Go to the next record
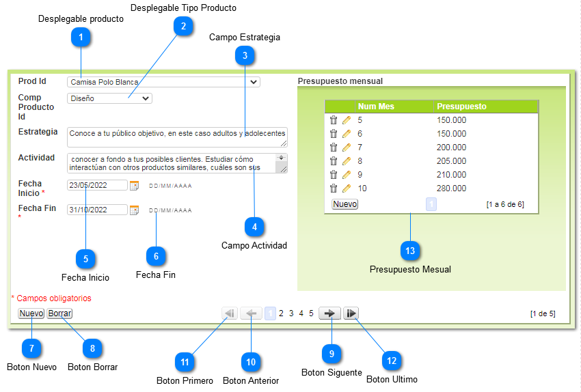The width and height of the screenshot is (581, 392). click(329, 313)
